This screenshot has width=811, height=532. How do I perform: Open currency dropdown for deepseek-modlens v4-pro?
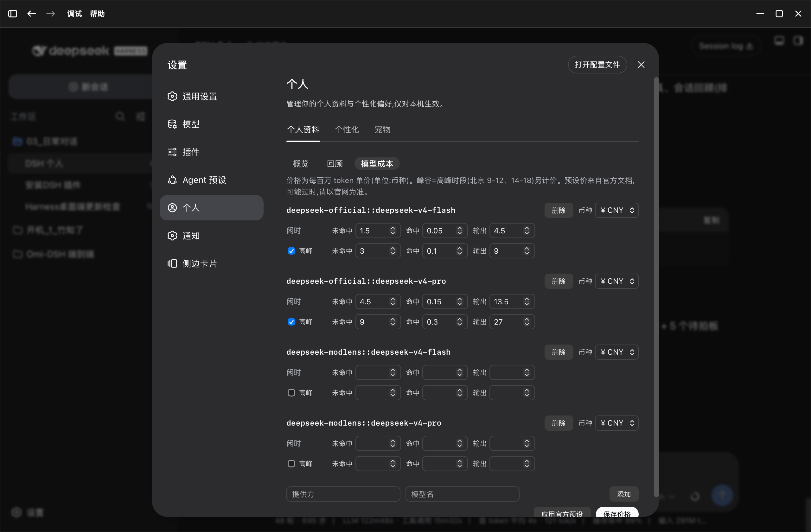(617, 423)
